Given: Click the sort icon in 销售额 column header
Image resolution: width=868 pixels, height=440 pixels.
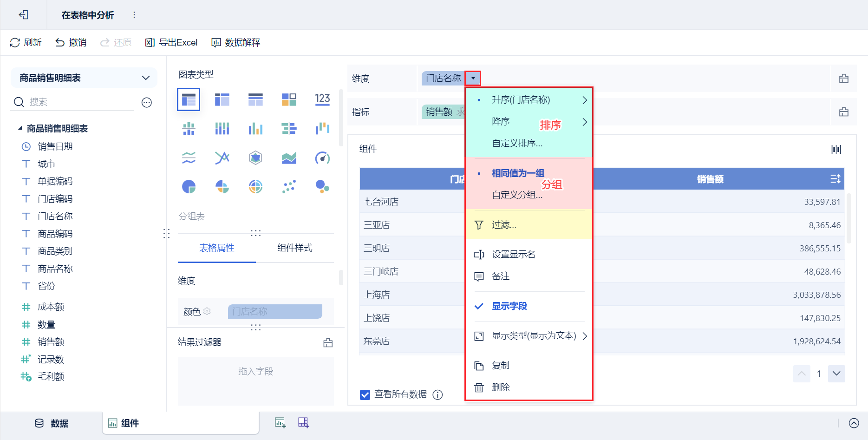Looking at the screenshot, I should pyautogui.click(x=835, y=179).
